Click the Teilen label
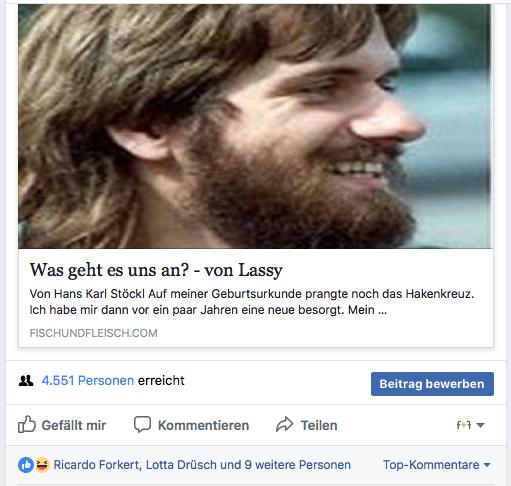 [x=319, y=425]
